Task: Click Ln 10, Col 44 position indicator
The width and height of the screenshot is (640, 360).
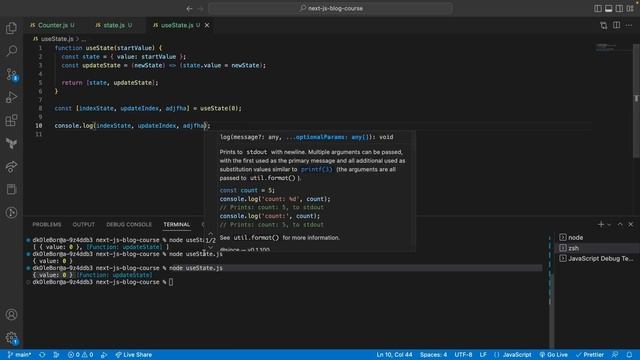Action: coord(394,355)
